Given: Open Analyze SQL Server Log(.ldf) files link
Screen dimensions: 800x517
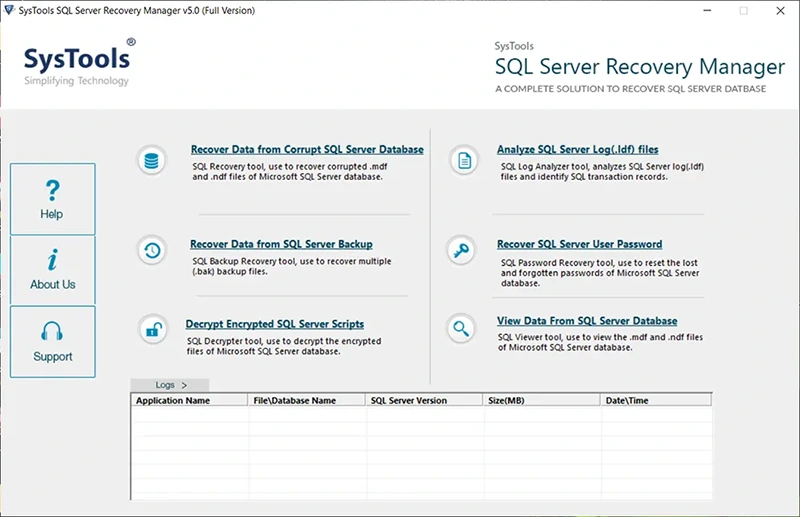Looking at the screenshot, I should (577, 150).
